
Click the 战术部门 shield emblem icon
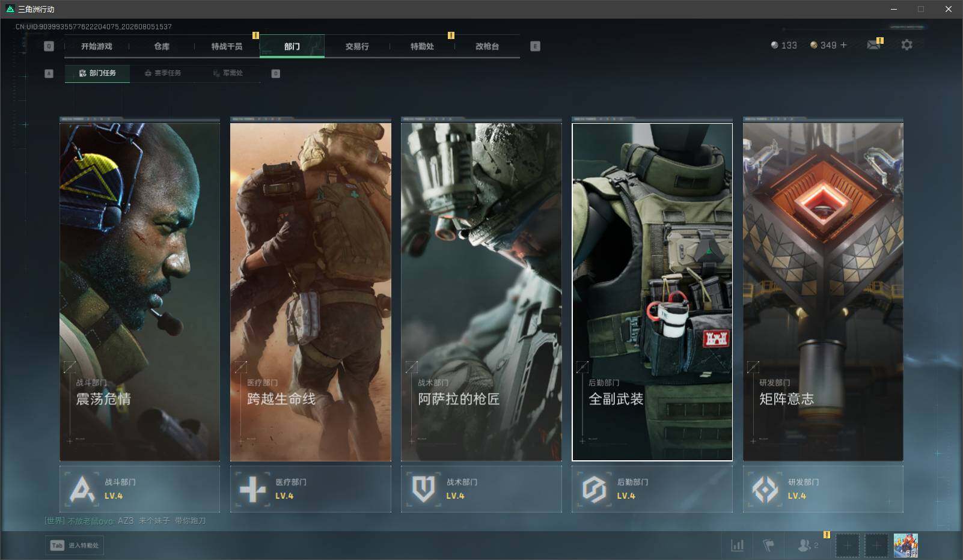(x=423, y=490)
